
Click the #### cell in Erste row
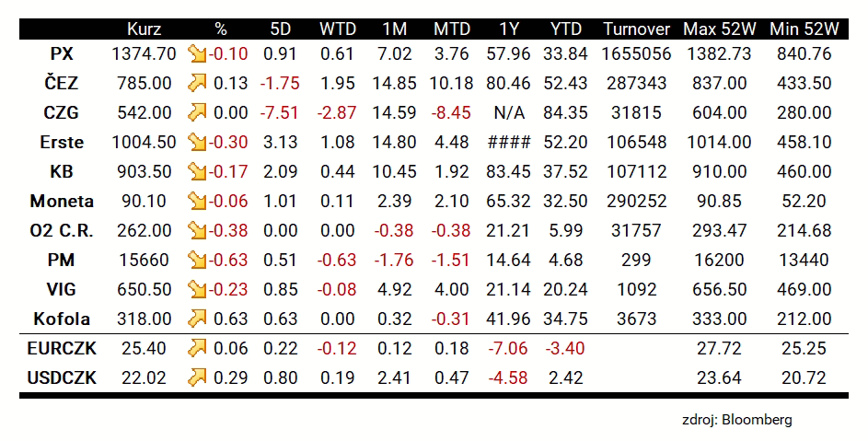pyautogui.click(x=509, y=142)
